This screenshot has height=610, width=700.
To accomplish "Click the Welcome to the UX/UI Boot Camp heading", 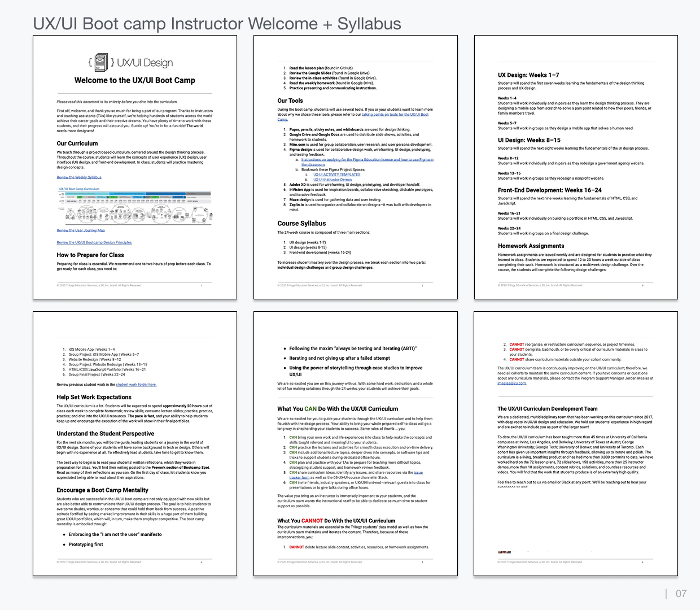I will click(x=135, y=80).
